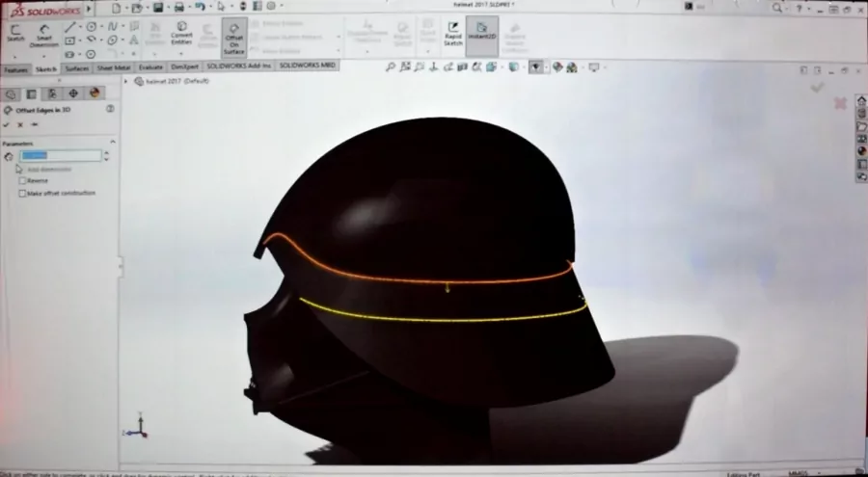
Task: Open Convert Entities dropdown arrow
Action: (x=181, y=54)
